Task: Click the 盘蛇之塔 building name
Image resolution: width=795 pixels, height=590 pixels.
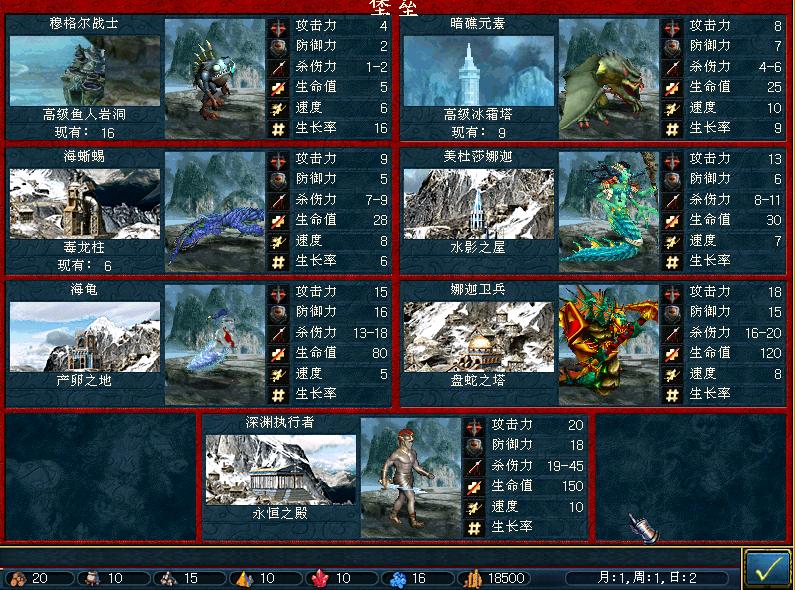Action: point(479,380)
